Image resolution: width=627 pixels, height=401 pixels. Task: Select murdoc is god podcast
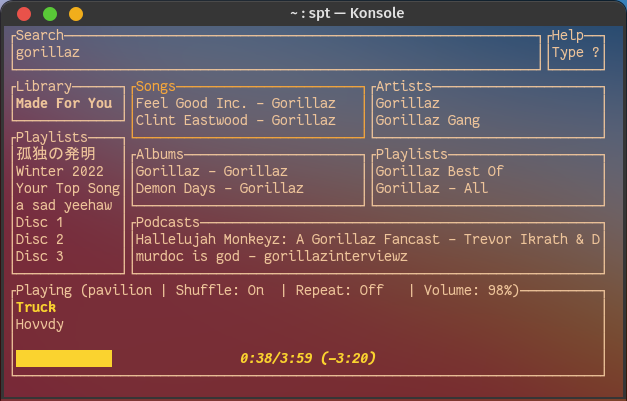click(x=270, y=256)
